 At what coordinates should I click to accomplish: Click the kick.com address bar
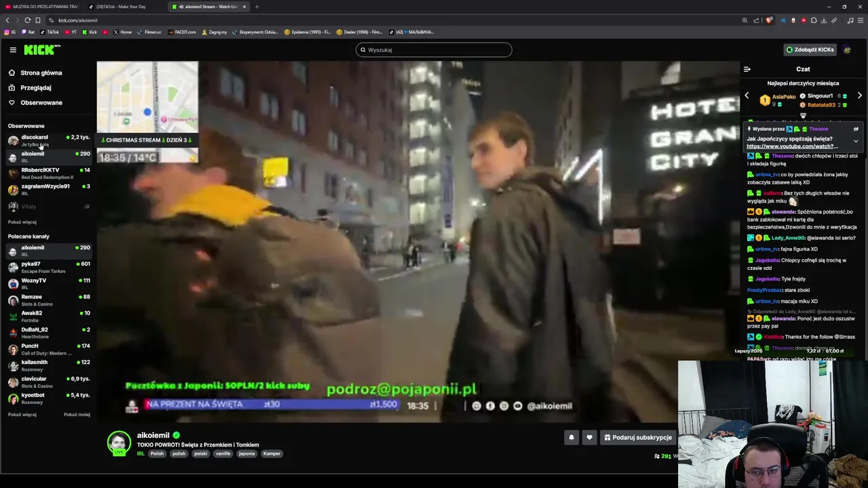pyautogui.click(x=393, y=20)
